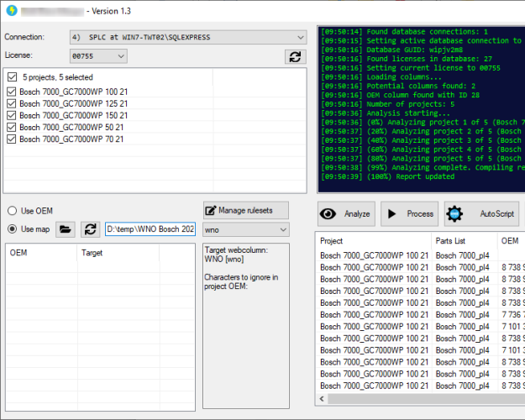Uncheck Bosch 7000_GC7000WP 50 21 project
Viewport: 525px width, 420px height.
(x=11, y=127)
